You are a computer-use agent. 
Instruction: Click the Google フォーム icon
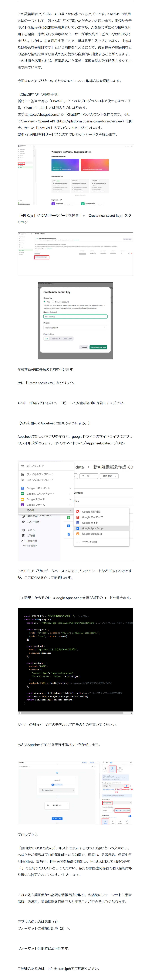23,505
